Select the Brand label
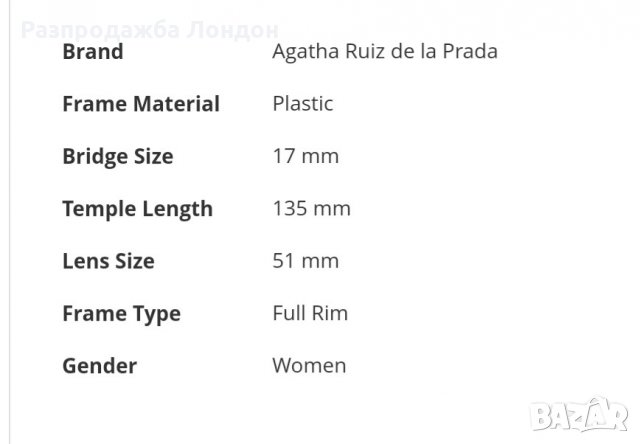640x444 pixels. (93, 52)
